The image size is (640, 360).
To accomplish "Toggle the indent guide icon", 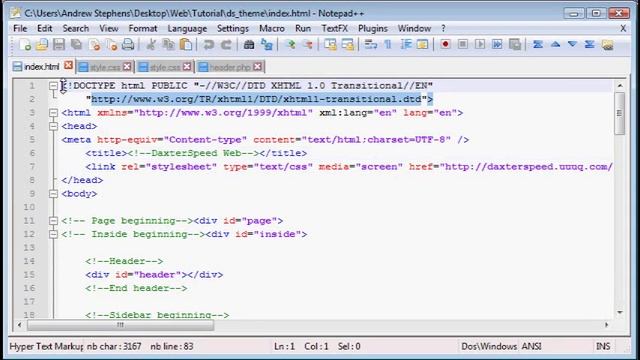I will (406, 44).
